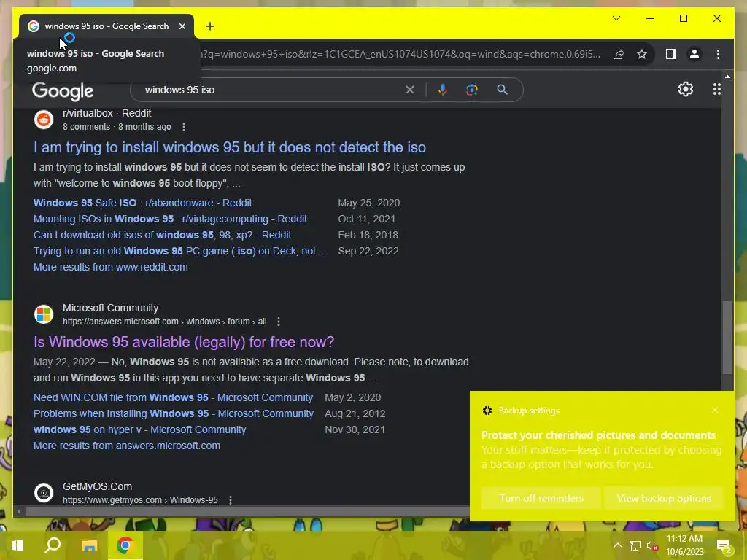Open the Chrome profile avatar menu

click(x=694, y=54)
